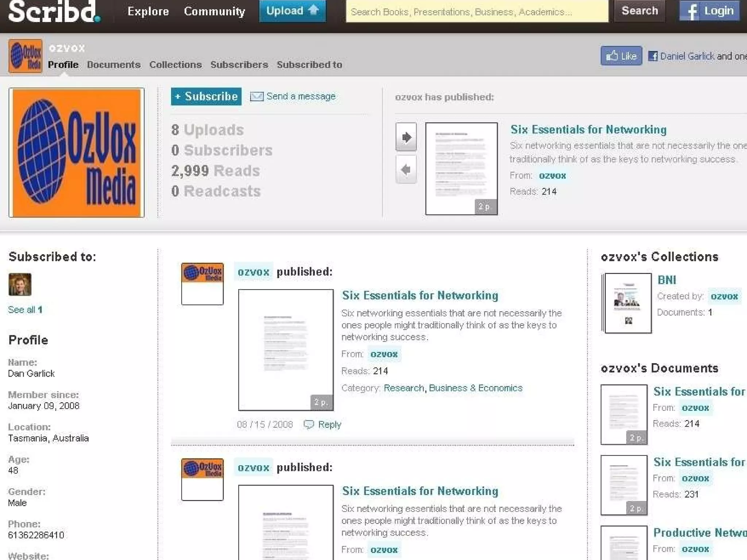
Task: Click the See all 1 link
Action: tap(25, 310)
